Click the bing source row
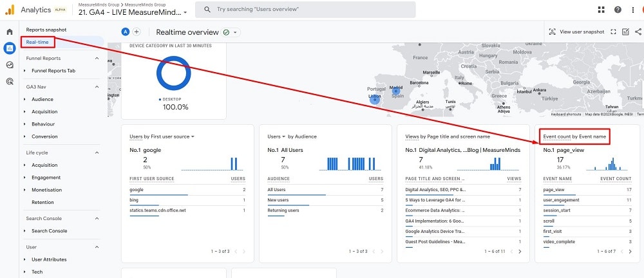The image size is (644, 278). [187, 200]
